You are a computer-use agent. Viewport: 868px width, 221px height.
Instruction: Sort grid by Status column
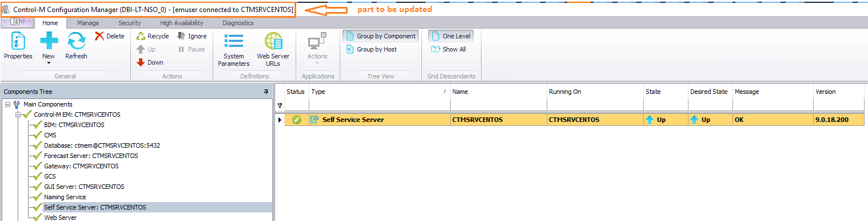click(x=296, y=92)
